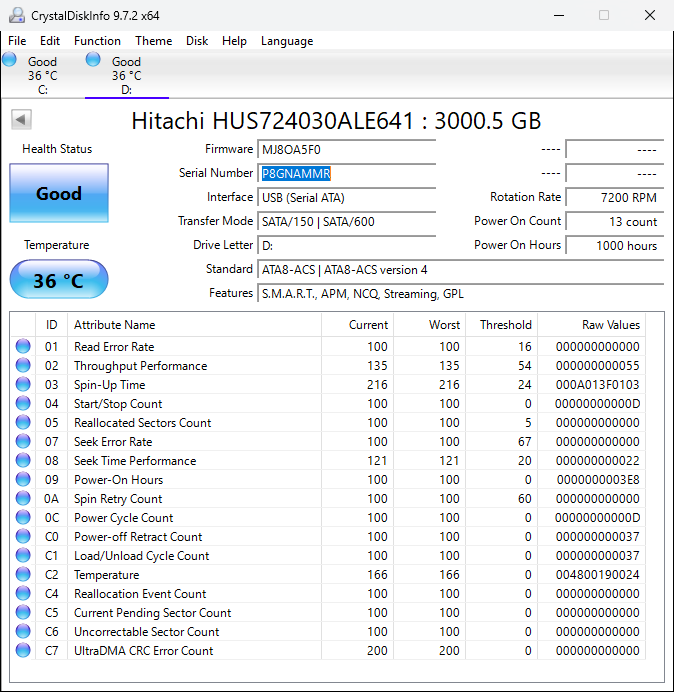Screen dimensions: 674x692
Task: Open the Language menu
Action: pos(287,41)
